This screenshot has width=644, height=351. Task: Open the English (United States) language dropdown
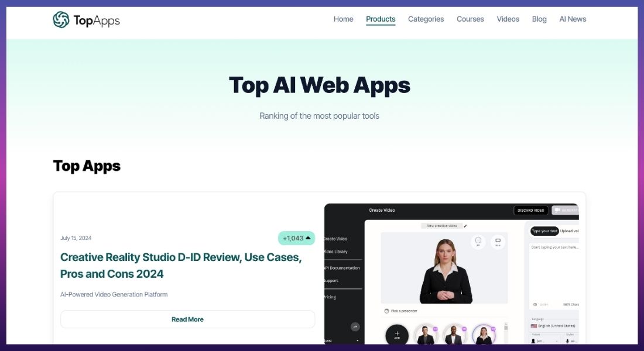click(x=554, y=325)
